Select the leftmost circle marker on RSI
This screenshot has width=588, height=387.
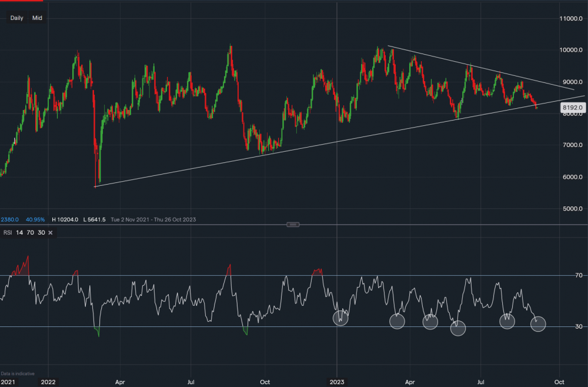(x=340, y=318)
